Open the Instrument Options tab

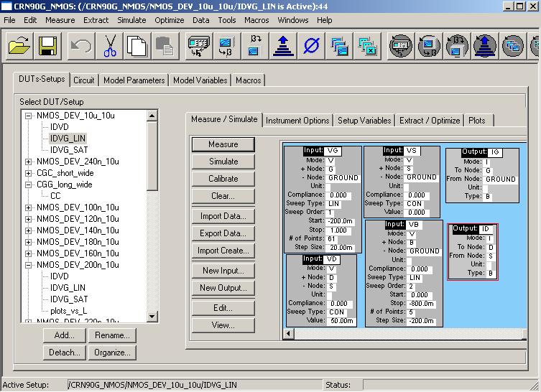pyautogui.click(x=297, y=121)
